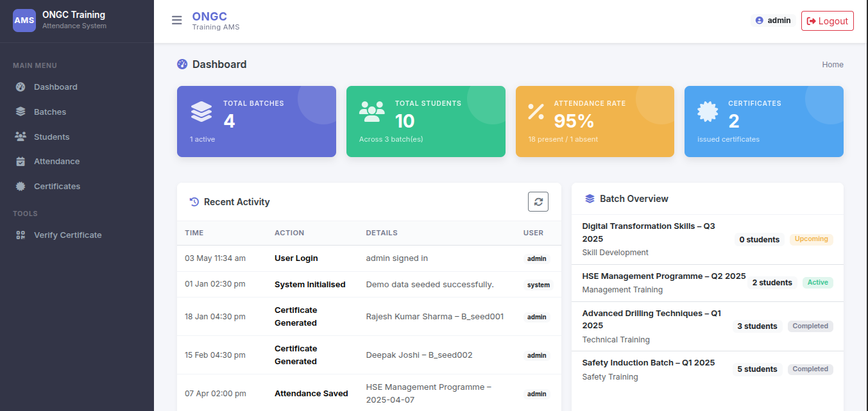Toggle the hamburger sidebar menu
This screenshot has height=411, width=868.
(177, 21)
